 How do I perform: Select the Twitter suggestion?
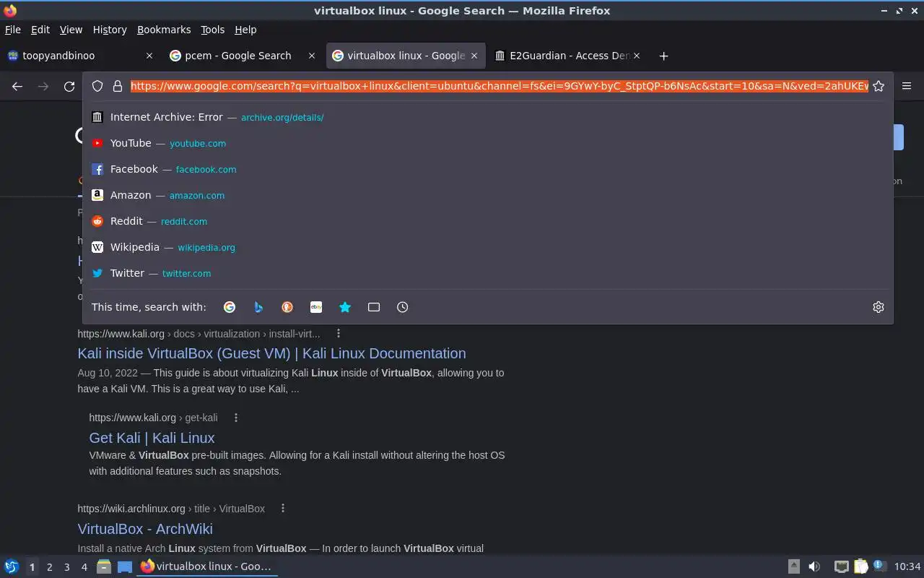pyautogui.click(x=487, y=273)
